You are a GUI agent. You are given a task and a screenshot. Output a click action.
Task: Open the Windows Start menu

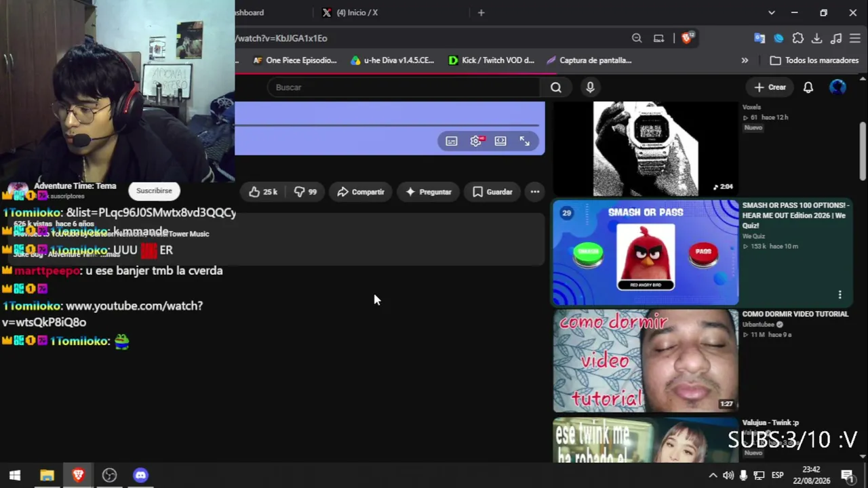tap(15, 475)
